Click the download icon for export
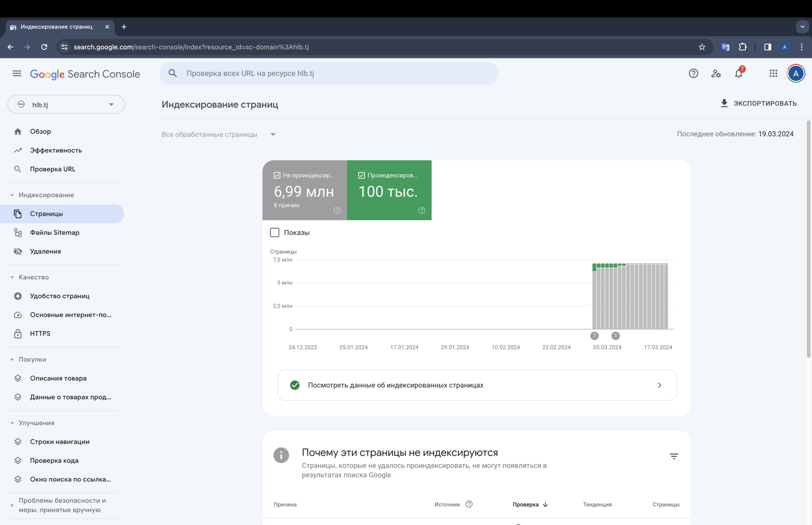The width and height of the screenshot is (812, 525). [x=724, y=103]
